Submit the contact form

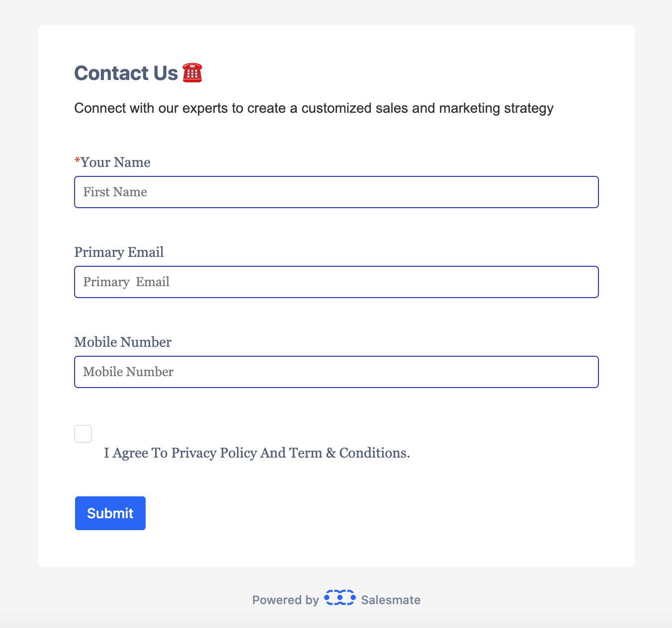[110, 513]
